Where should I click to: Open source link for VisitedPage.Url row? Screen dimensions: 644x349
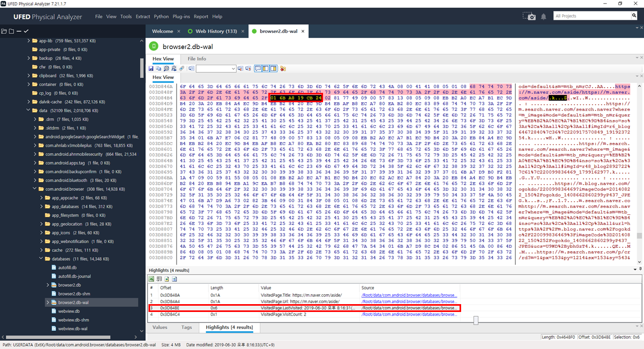tap(410, 302)
